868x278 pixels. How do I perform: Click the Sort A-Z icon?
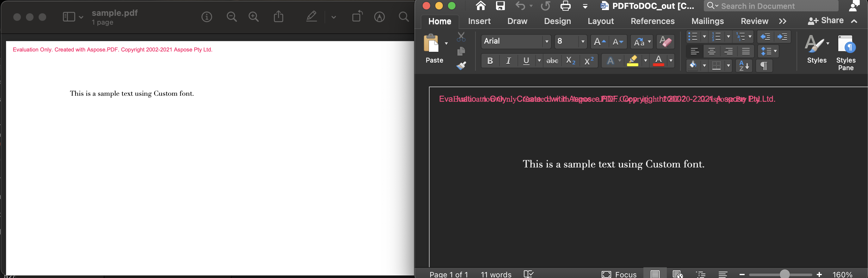tap(744, 66)
